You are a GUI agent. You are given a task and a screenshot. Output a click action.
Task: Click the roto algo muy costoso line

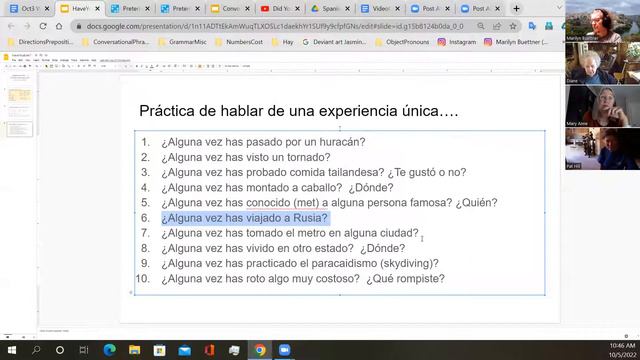pyautogui.click(x=302, y=278)
